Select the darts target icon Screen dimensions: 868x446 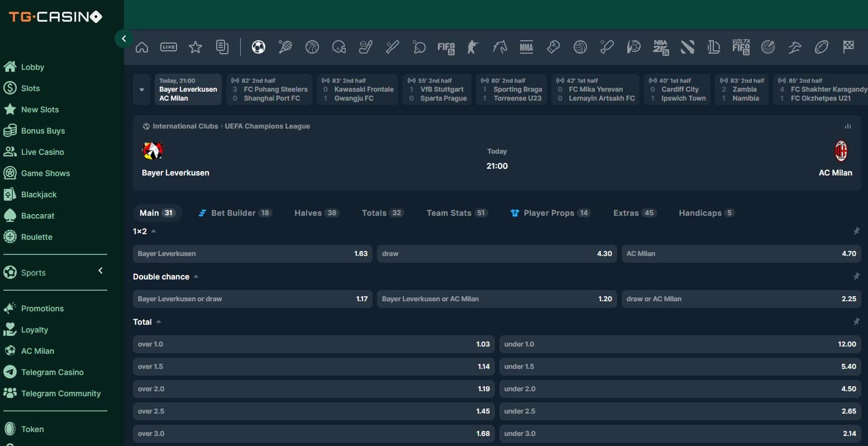(768, 48)
